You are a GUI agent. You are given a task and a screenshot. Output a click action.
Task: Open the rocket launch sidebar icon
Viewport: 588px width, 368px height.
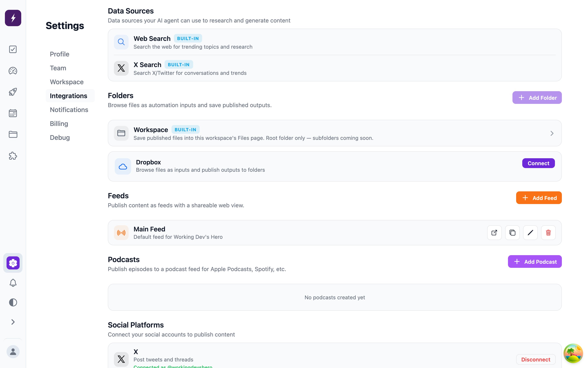(13, 92)
